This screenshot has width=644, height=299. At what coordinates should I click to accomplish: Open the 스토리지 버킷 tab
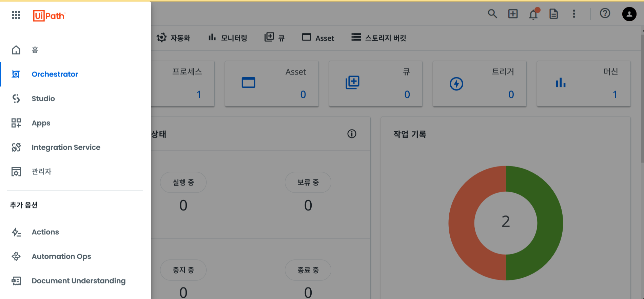379,38
